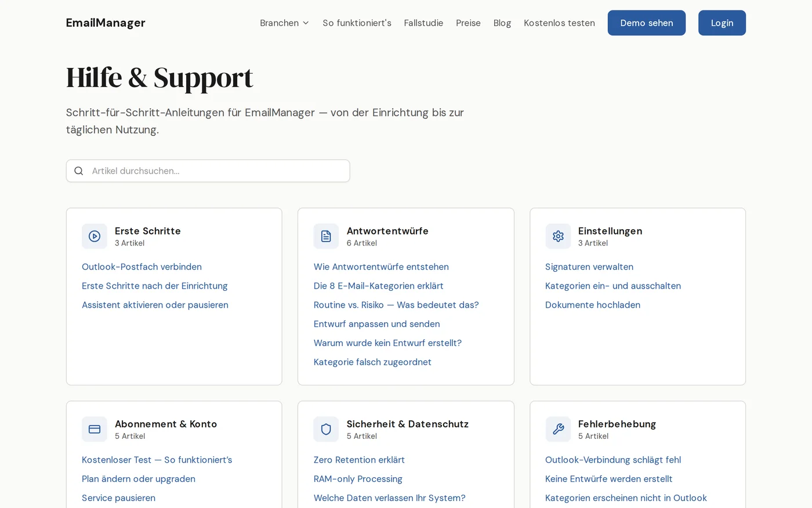Open Service pausieren article

(x=118, y=498)
